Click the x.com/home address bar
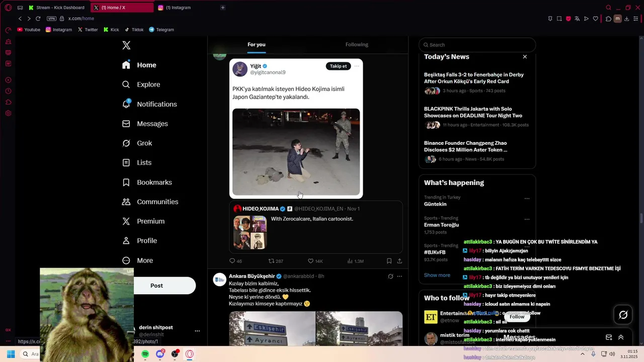 (81, 19)
